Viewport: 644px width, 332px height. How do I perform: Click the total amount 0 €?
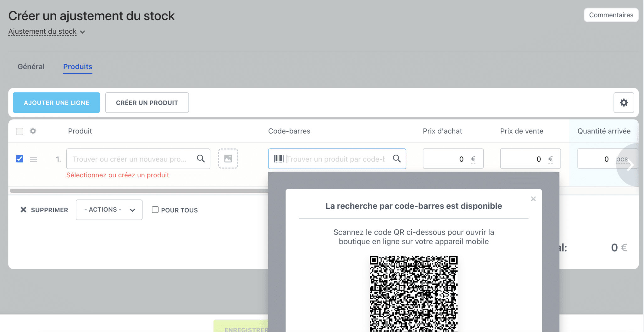(x=619, y=248)
